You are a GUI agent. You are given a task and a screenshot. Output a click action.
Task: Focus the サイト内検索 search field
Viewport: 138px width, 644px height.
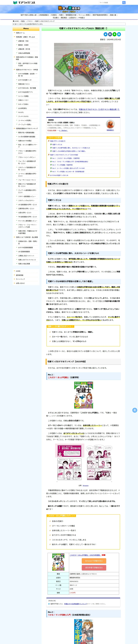[x=110, y=2]
